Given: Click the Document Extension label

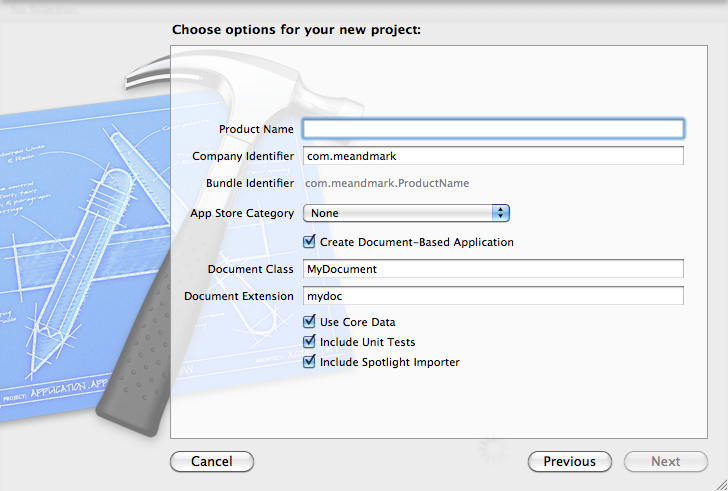Looking at the screenshot, I should pos(239,296).
